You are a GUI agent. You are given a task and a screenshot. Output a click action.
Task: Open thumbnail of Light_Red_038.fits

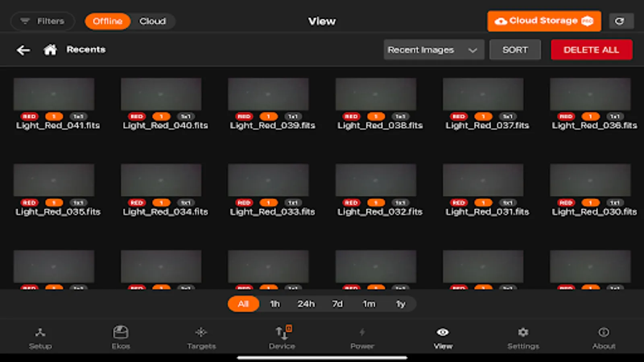(376, 94)
